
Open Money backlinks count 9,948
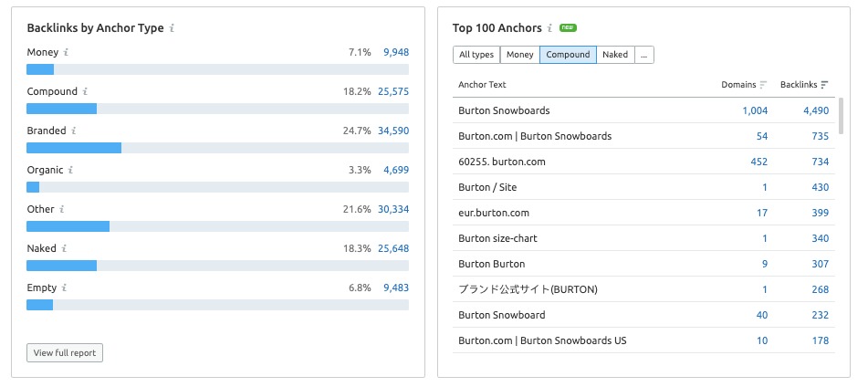(x=396, y=53)
